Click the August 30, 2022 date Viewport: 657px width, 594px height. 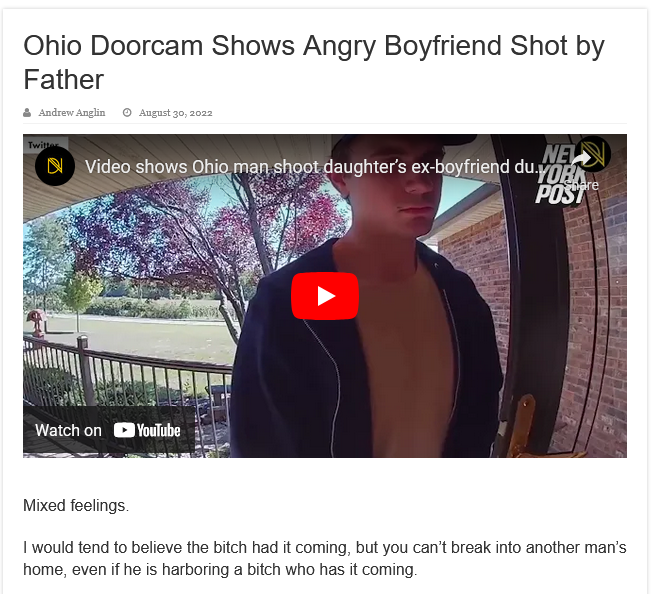(x=176, y=113)
